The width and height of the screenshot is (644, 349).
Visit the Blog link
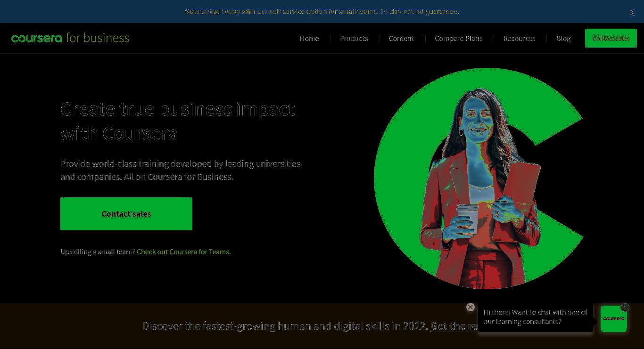[x=563, y=38]
